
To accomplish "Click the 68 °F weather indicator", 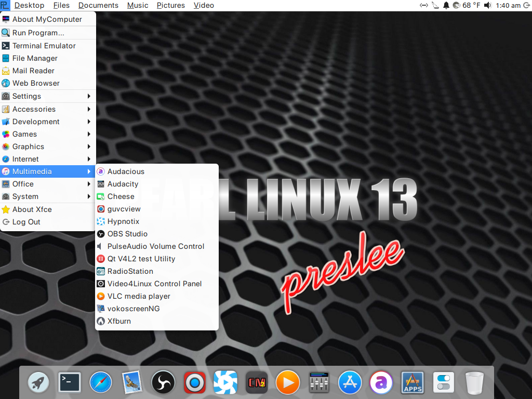I will [467, 5].
